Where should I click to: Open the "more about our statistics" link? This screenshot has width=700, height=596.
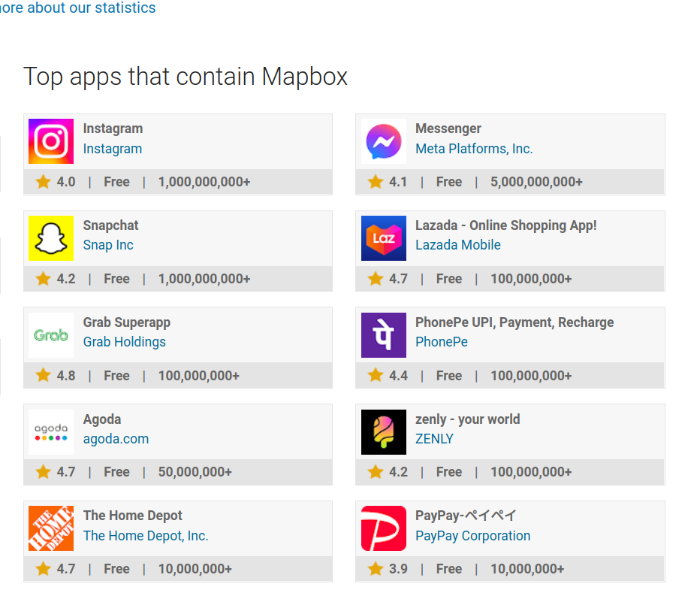pos(75,8)
